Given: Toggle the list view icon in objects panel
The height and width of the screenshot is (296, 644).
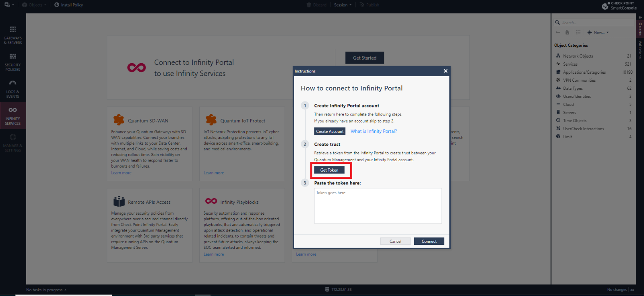Looking at the screenshot, I should [x=578, y=32].
